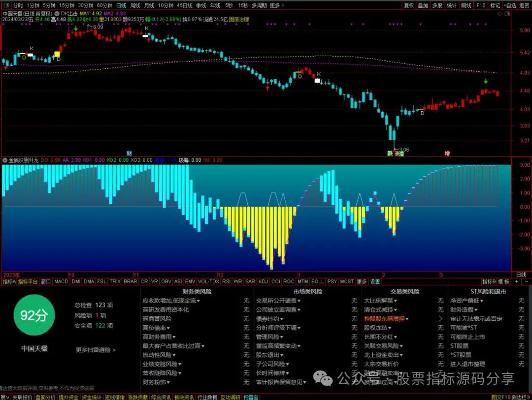This screenshot has height=400, width=532.
Task: Expand 流动性风险 risk item
Action: (x=159, y=355)
